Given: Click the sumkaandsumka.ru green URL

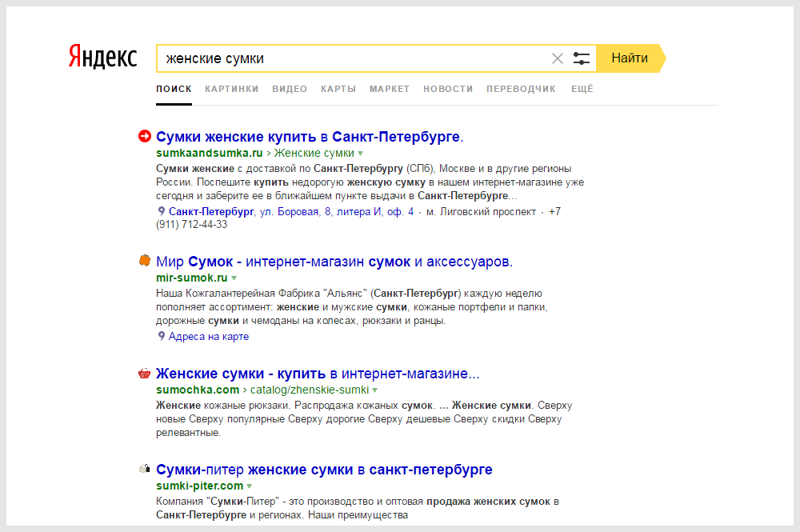Looking at the screenshot, I should tap(209, 153).
